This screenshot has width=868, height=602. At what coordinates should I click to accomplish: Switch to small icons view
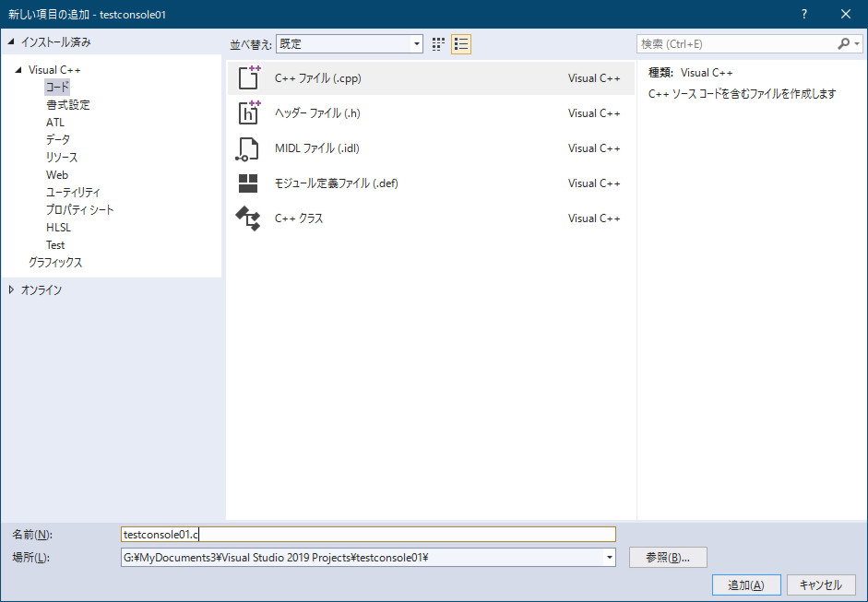438,44
